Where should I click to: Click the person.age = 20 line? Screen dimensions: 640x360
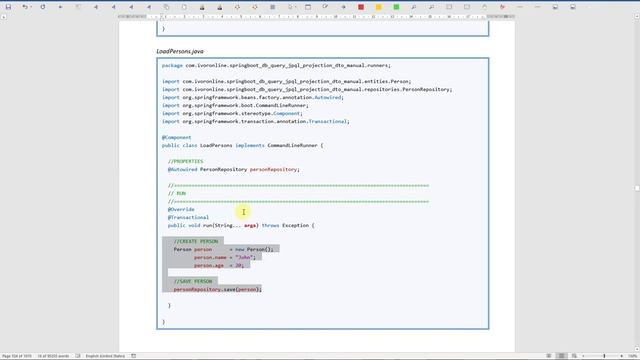coord(219,265)
